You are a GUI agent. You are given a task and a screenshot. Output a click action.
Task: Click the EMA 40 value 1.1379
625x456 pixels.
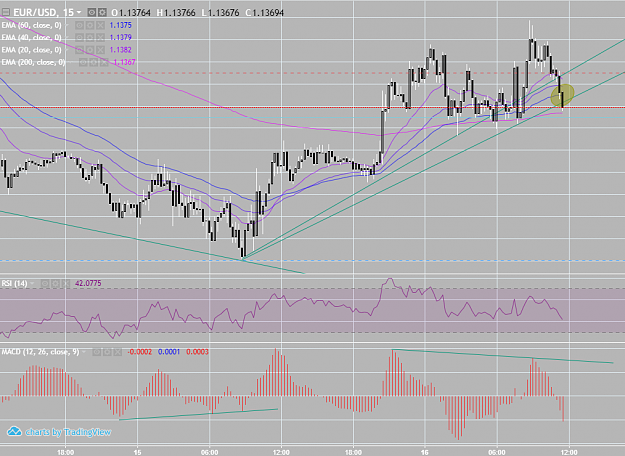pyautogui.click(x=120, y=37)
